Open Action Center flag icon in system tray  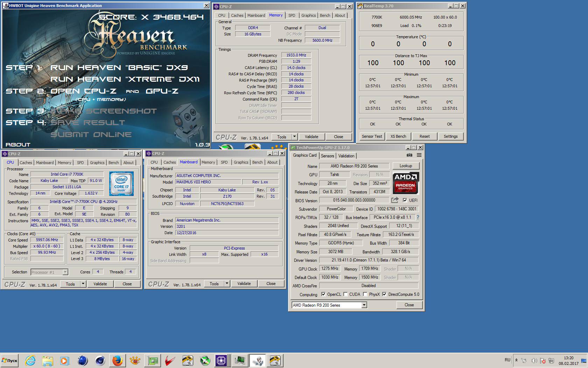(543, 360)
